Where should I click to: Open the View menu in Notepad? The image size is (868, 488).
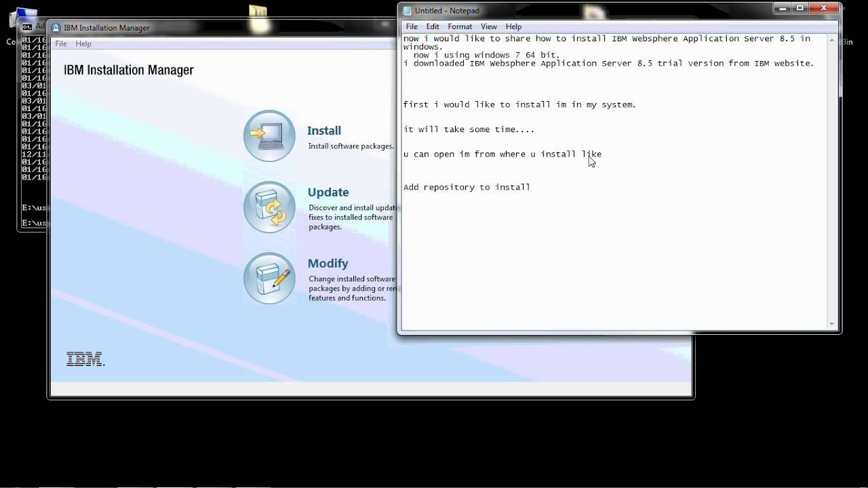(x=489, y=26)
